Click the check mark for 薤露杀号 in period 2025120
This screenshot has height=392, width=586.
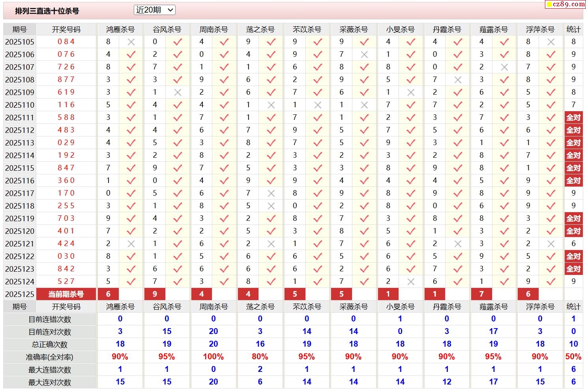pyautogui.click(x=504, y=231)
